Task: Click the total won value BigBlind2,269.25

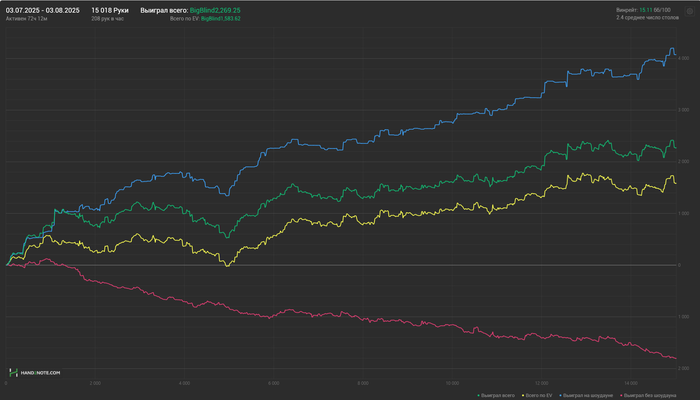Action: (x=215, y=10)
